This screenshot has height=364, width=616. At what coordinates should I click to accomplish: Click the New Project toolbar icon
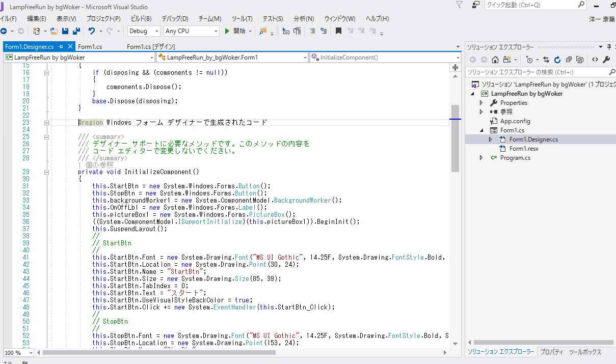[x=37, y=31]
